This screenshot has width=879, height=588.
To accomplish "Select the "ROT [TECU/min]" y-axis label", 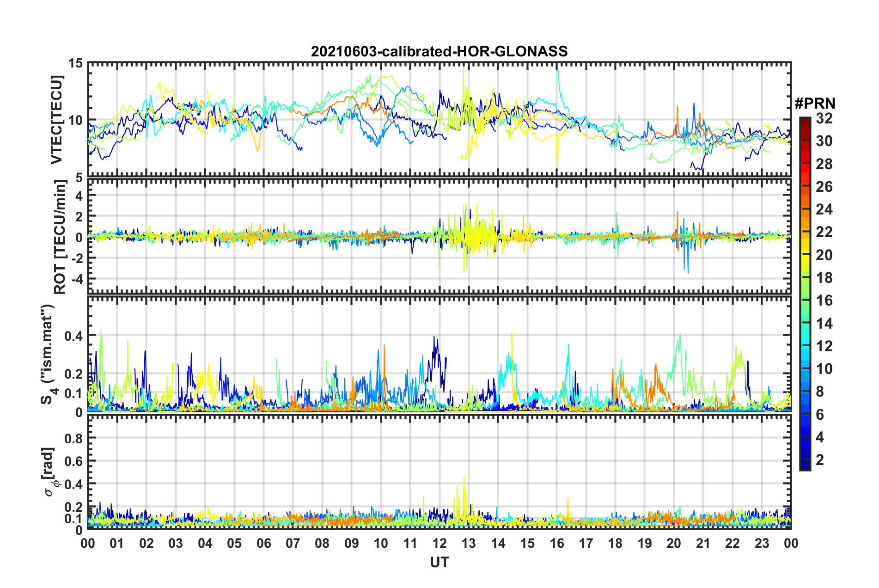I will click(x=60, y=237).
